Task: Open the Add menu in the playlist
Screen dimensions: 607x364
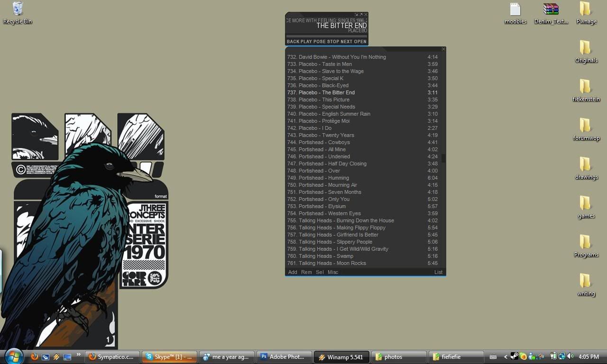Action: click(293, 272)
